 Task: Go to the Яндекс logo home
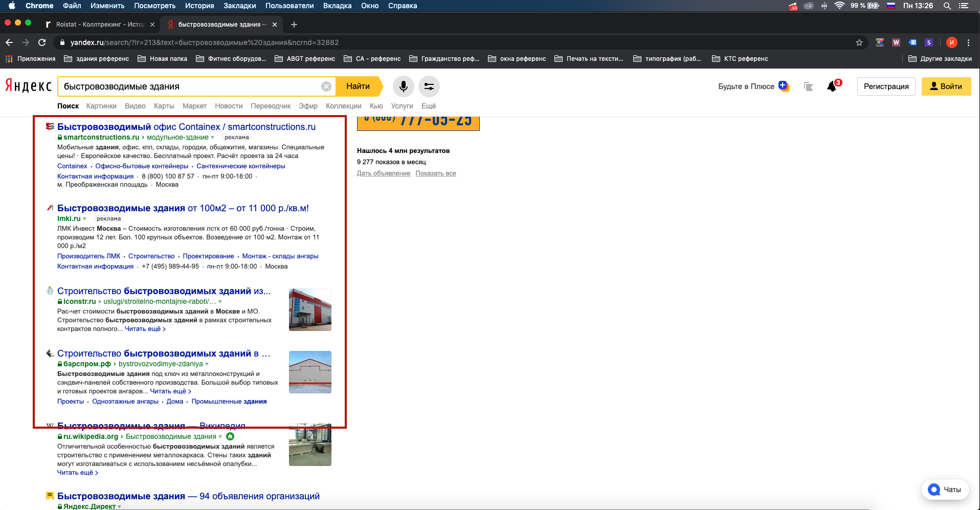29,86
